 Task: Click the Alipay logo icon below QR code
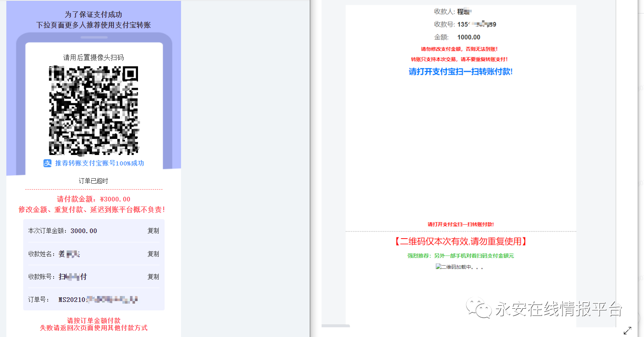click(x=48, y=163)
